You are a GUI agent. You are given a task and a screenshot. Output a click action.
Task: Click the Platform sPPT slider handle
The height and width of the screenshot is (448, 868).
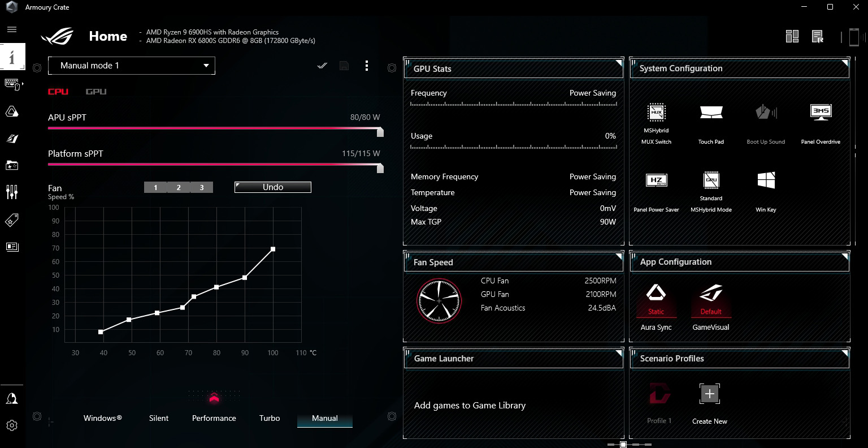pos(380,168)
